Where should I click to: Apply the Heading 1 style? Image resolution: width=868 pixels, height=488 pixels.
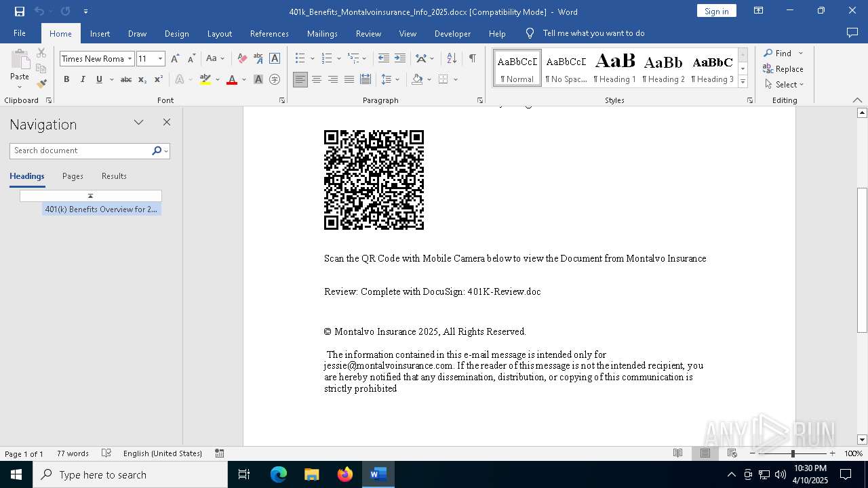(615, 68)
